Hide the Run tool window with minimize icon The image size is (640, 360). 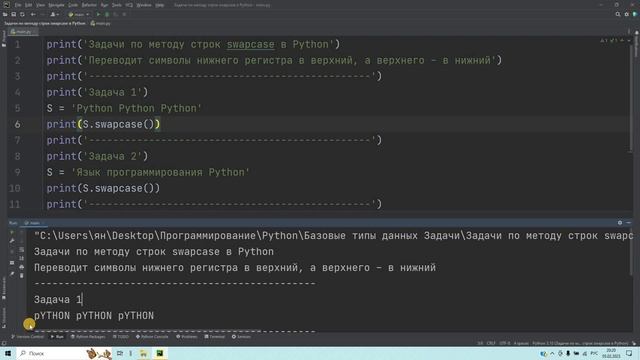tap(629, 222)
